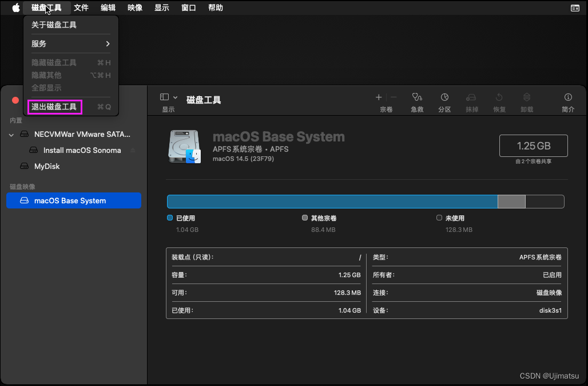Select 隐藏其他 menu entry
The height and width of the screenshot is (386, 588).
tap(71, 75)
